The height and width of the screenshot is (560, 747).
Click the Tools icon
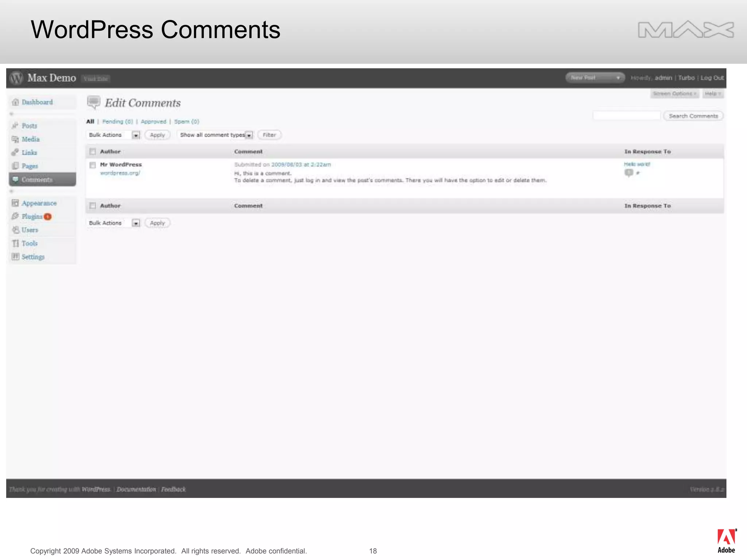[x=15, y=243]
